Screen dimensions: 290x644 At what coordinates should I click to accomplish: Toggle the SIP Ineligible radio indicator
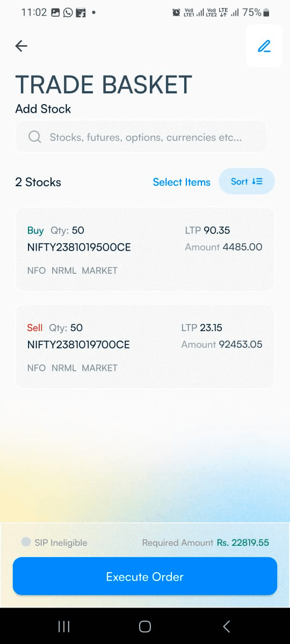(x=26, y=542)
